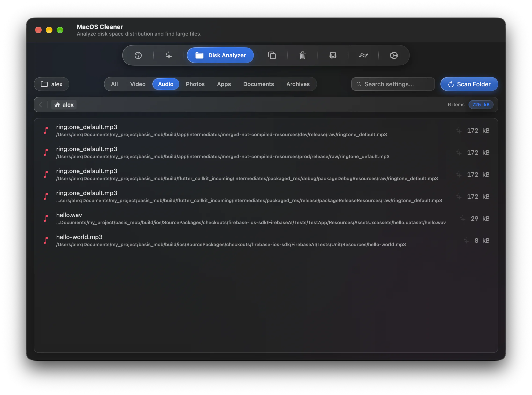
Task: Select the hello-world.mp3 file row
Action: (x=266, y=241)
